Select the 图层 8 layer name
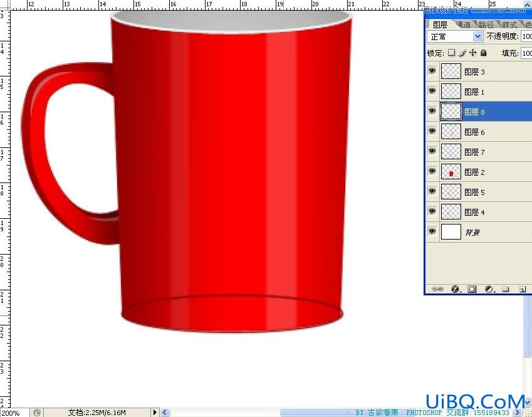The width and height of the screenshot is (532, 417). [474, 112]
